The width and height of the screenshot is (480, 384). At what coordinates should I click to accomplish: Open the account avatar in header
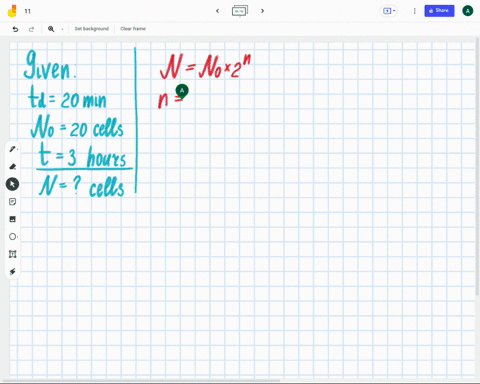coord(468,11)
